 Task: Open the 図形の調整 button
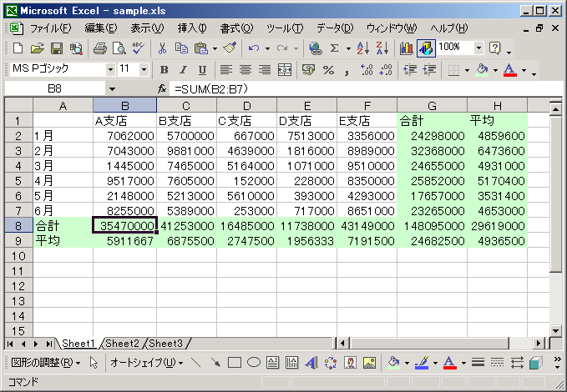46,362
